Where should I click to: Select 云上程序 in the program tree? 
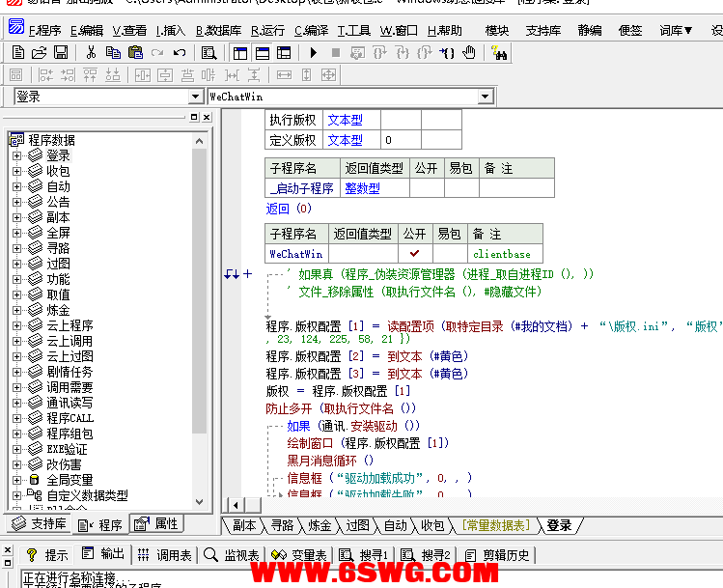(x=70, y=325)
